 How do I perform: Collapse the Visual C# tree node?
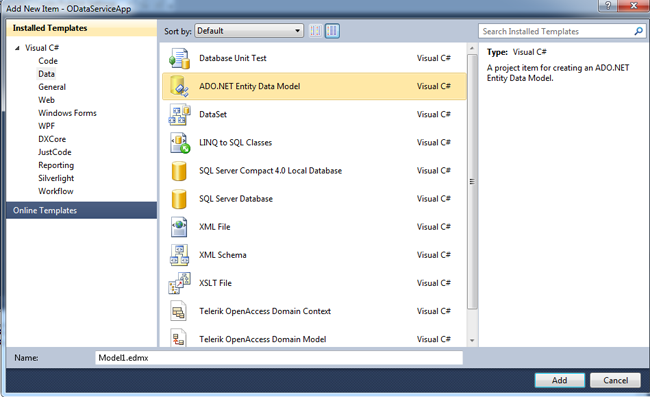coord(17,48)
